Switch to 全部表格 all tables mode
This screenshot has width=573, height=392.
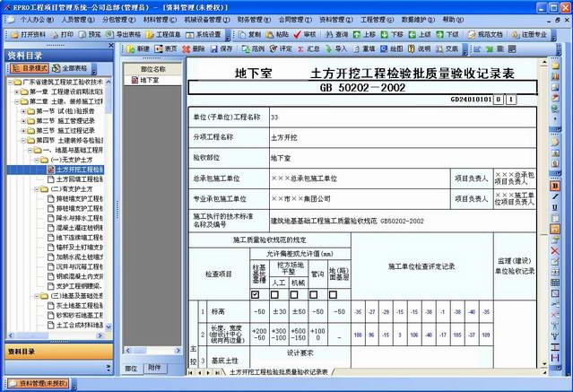[x=70, y=68]
